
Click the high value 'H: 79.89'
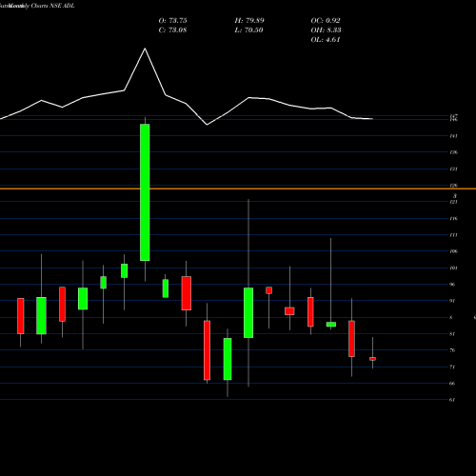point(249,21)
